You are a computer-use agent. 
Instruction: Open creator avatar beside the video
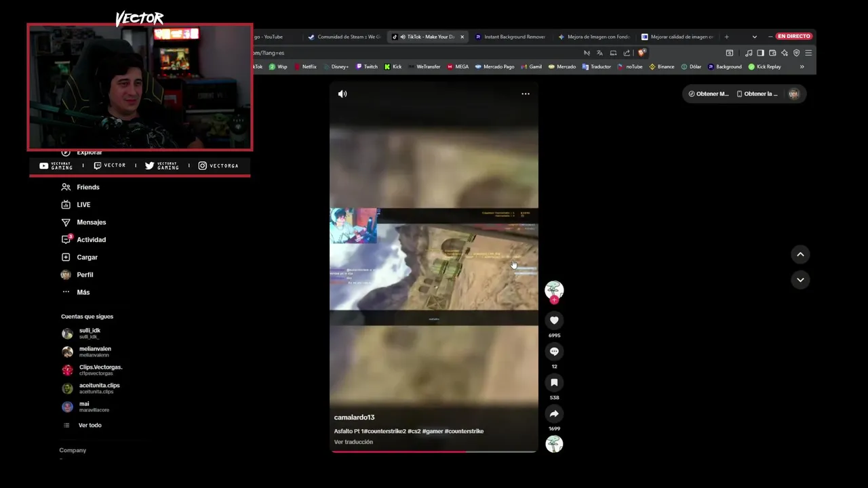[554, 289]
